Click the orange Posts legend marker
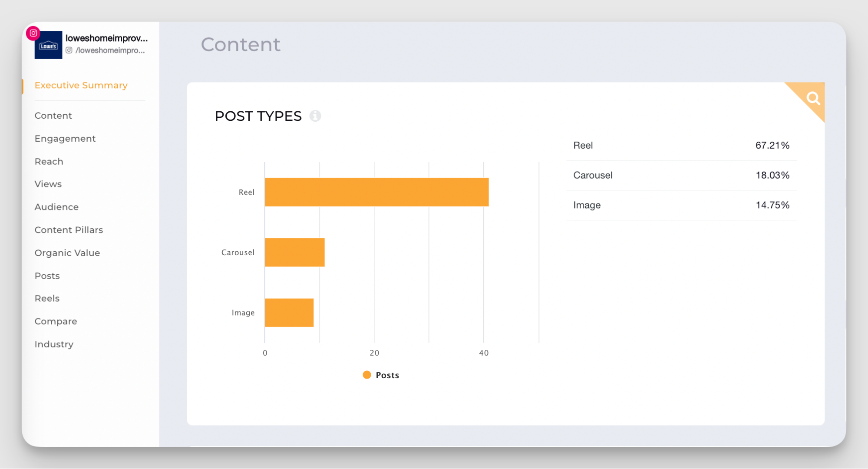868x469 pixels. 366,374
